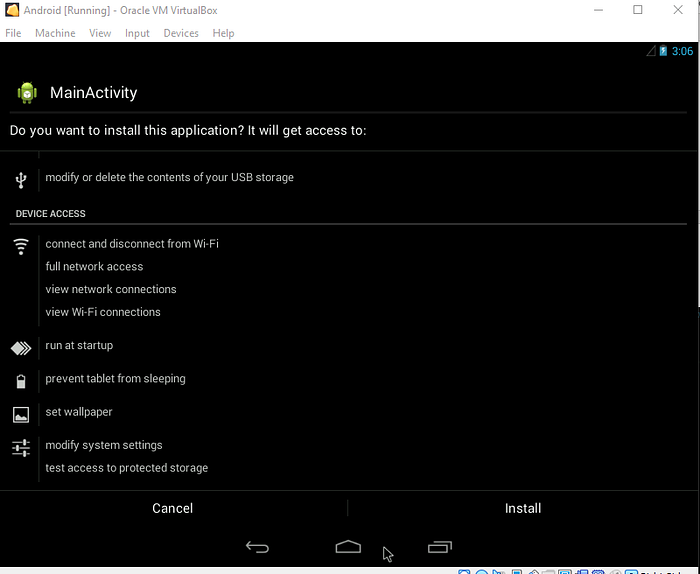Click the battery icon beside prevent sleeping

[x=21, y=382]
